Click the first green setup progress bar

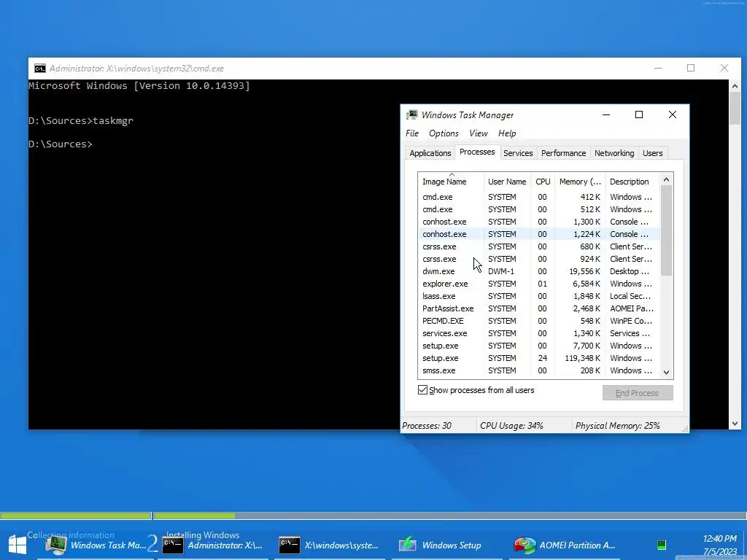pyautogui.click(x=75, y=516)
